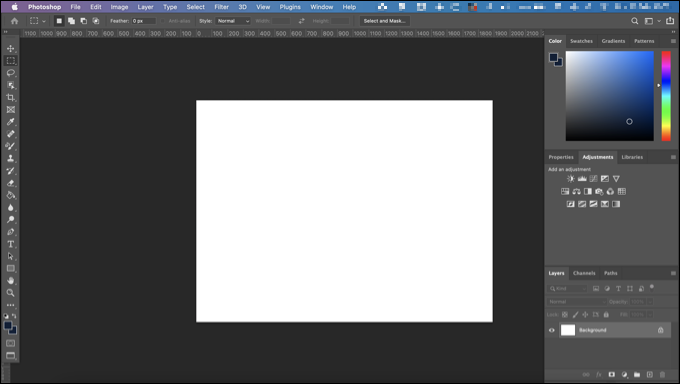Expand the Layers panel options menu
This screenshot has width=680, height=384.
(x=673, y=273)
